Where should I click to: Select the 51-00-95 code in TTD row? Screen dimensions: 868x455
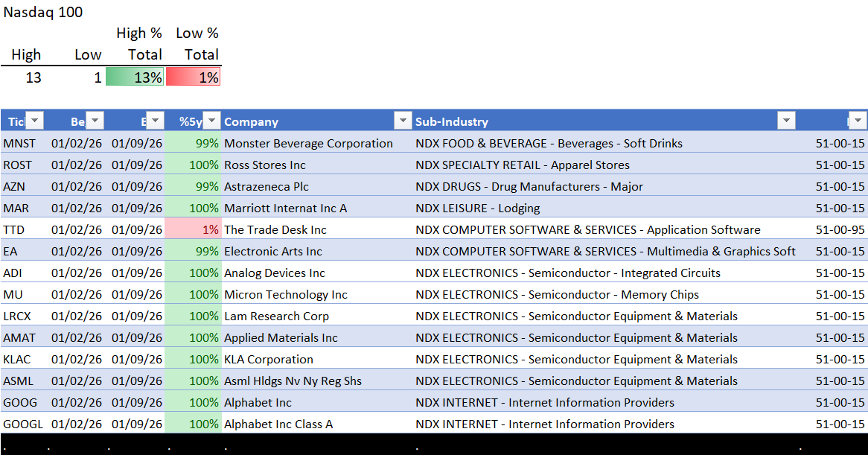point(840,229)
